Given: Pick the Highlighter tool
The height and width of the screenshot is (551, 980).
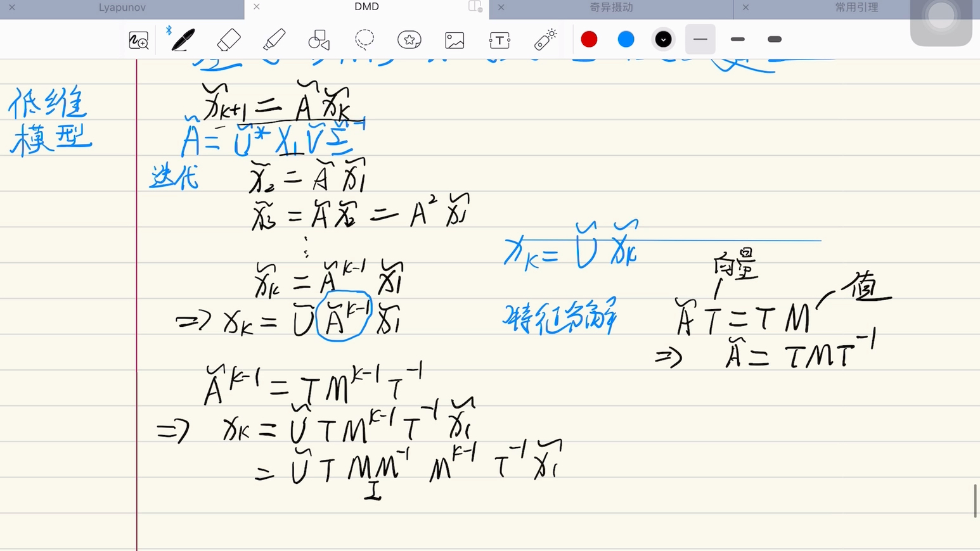Looking at the screenshot, I should (274, 39).
